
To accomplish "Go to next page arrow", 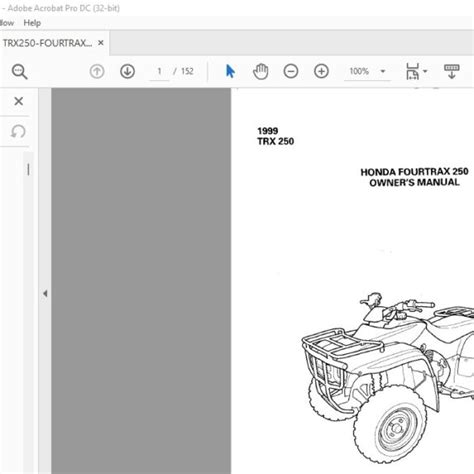I will pyautogui.click(x=127, y=71).
